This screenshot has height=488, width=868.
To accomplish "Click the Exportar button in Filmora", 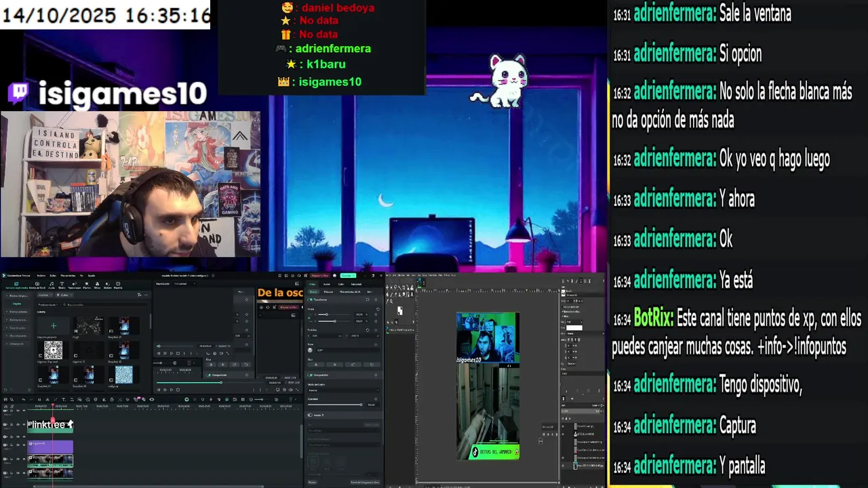I will tap(348, 276).
